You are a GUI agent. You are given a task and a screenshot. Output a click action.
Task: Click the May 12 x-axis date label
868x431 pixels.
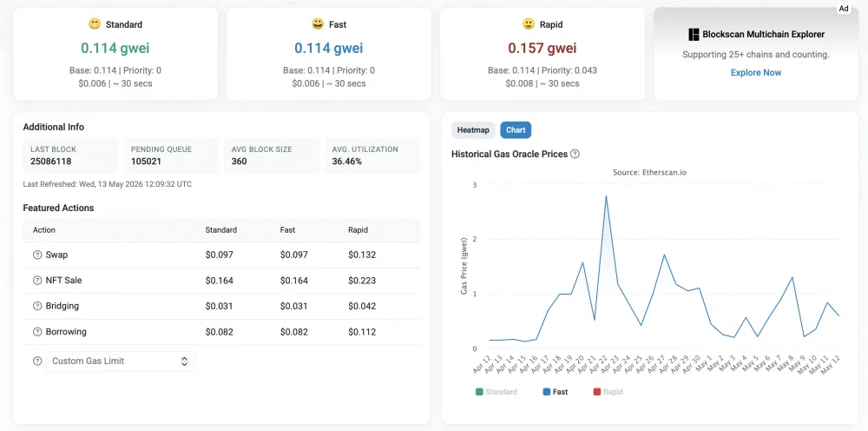(831, 366)
